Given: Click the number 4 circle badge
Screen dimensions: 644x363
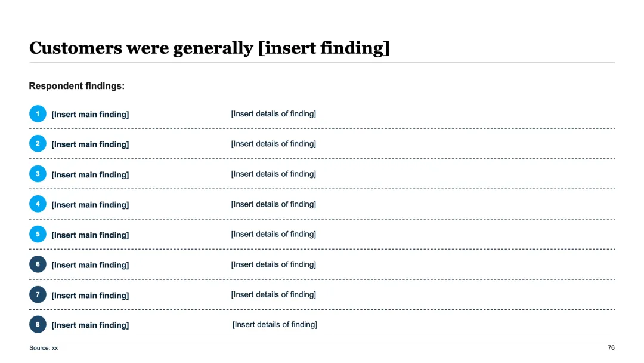Looking at the screenshot, I should click(38, 204).
